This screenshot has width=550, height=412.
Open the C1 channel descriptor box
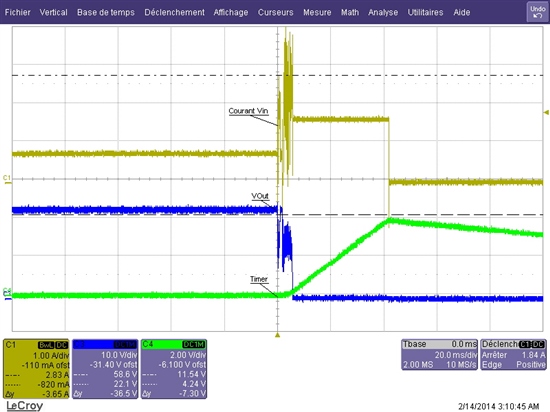click(36, 369)
